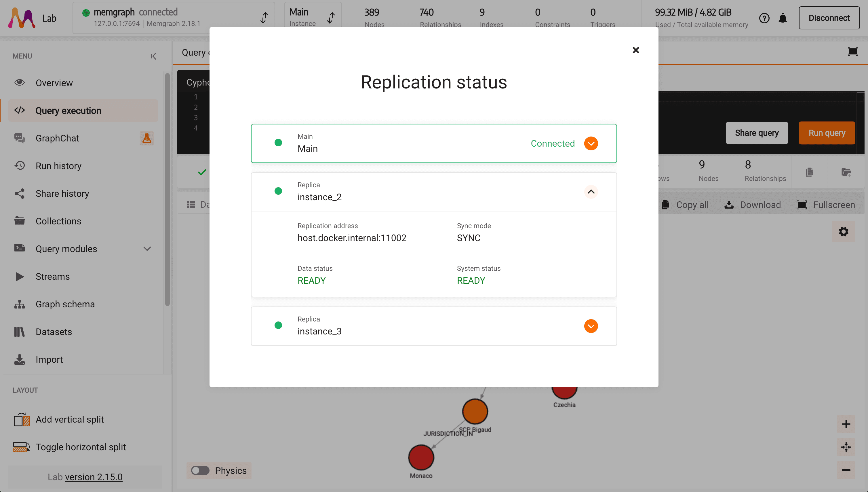Click the Connected status label
868x492 pixels.
[x=552, y=143]
